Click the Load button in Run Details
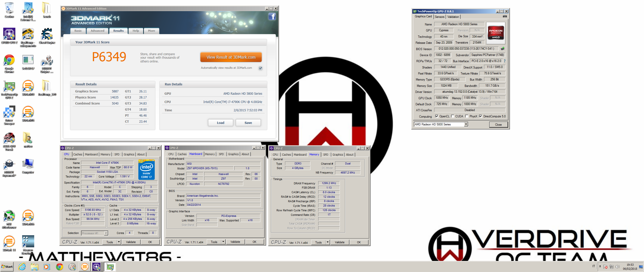 point(221,123)
